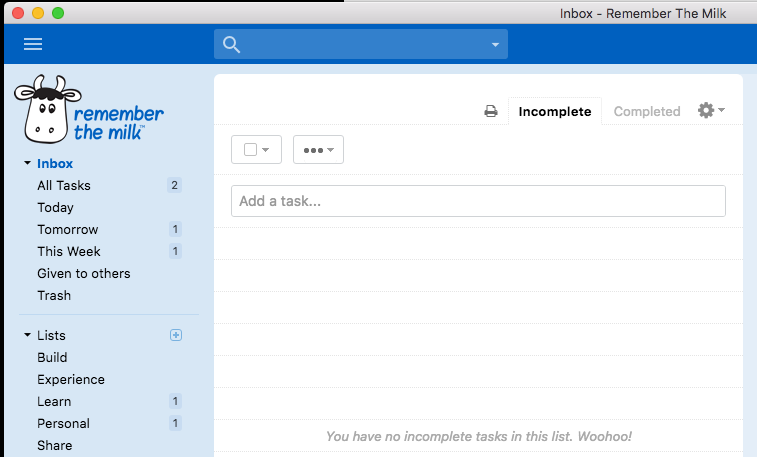This screenshot has width=757, height=457.
Task: Open the Share list
Action: (x=55, y=445)
